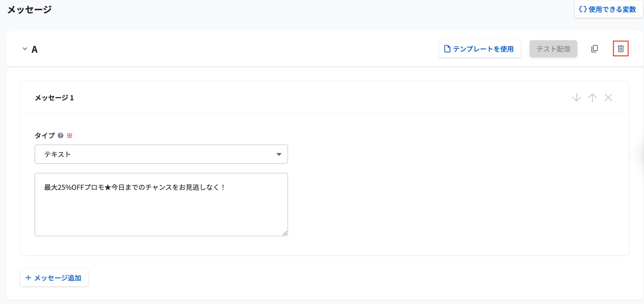
Task: Click the plus icon in メッセージ追加
Action: (28, 278)
